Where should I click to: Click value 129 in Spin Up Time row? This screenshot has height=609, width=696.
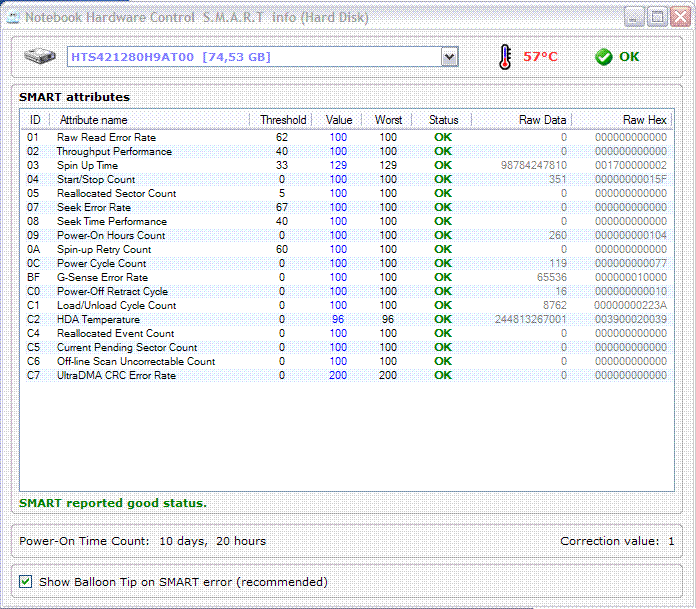click(x=338, y=165)
